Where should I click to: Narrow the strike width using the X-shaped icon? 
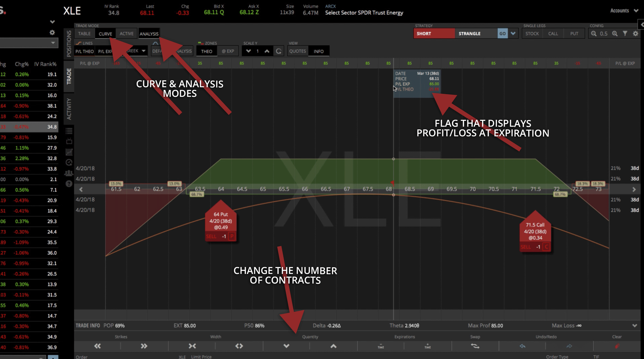point(192,346)
